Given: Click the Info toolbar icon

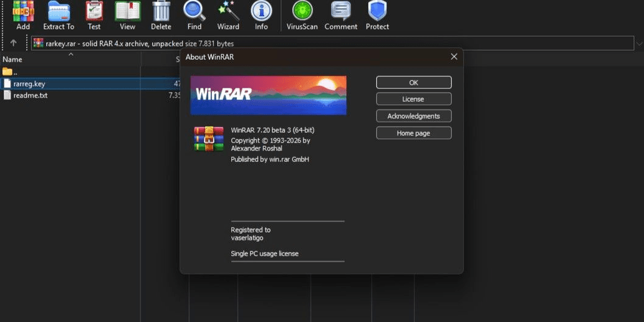Looking at the screenshot, I should pos(261,14).
